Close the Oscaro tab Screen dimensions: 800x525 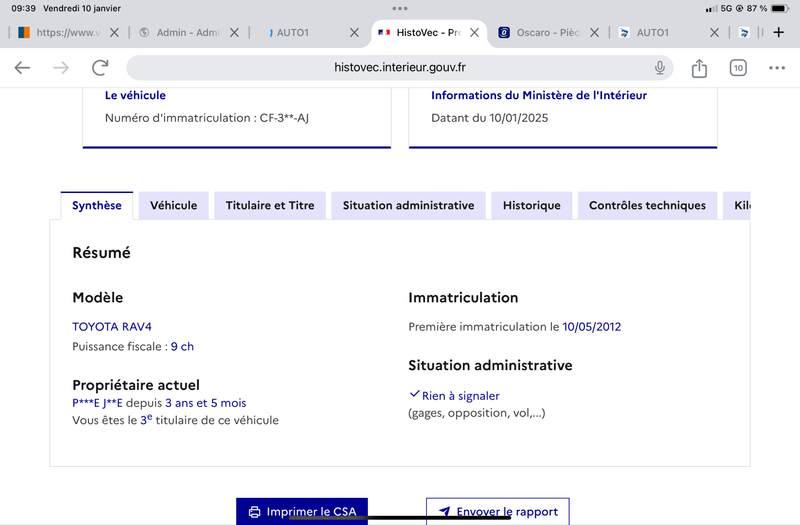(594, 33)
